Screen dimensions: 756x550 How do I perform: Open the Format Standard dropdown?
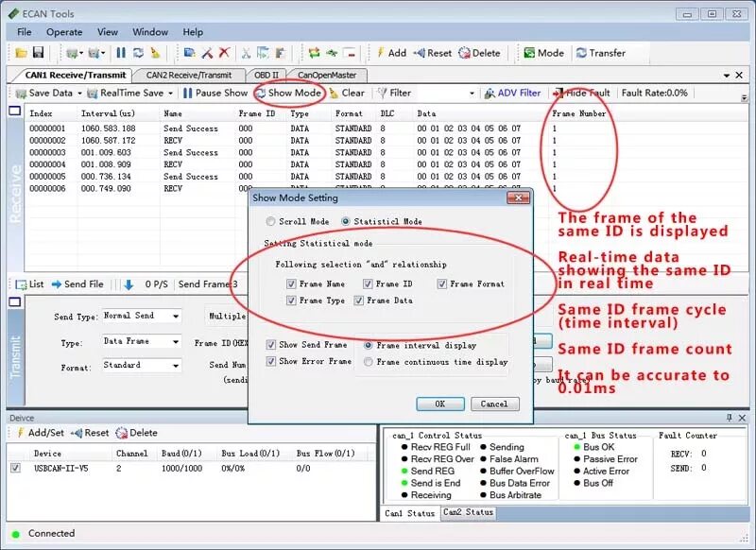point(176,366)
